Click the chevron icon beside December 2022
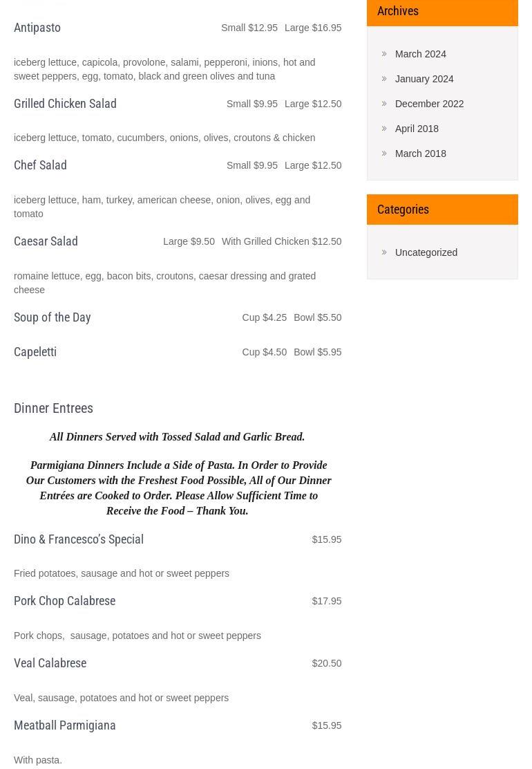Viewport: 532px width, 769px height. coord(384,104)
